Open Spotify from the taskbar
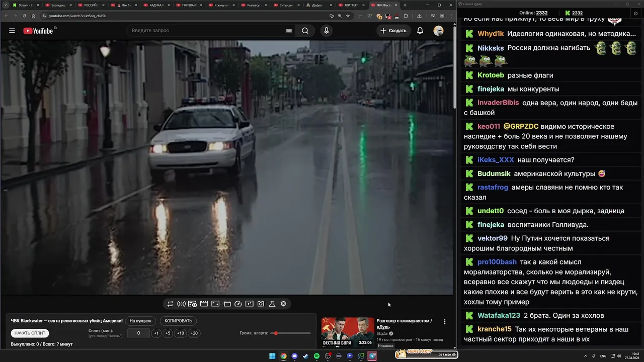Viewport: 644px width, 362px height. (316, 356)
